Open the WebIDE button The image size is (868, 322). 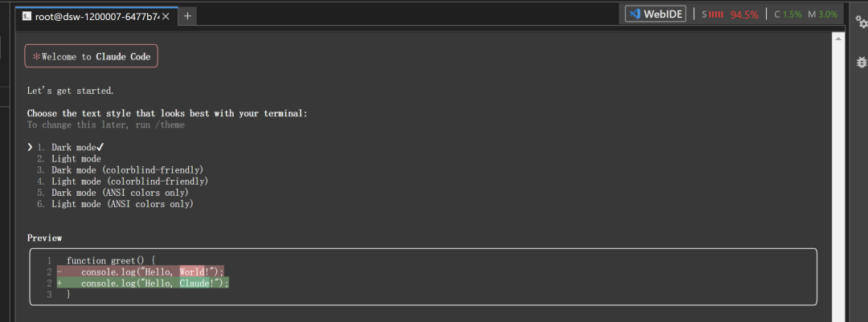point(656,14)
